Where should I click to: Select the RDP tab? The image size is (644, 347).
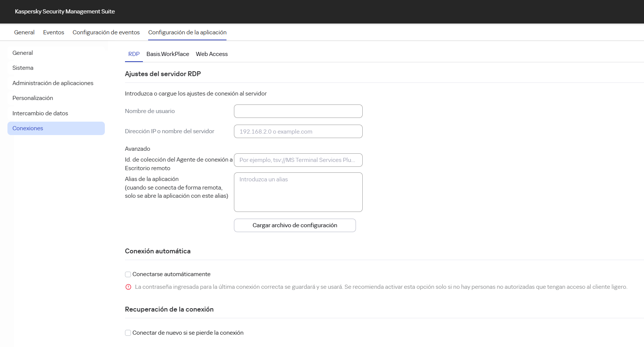point(134,54)
